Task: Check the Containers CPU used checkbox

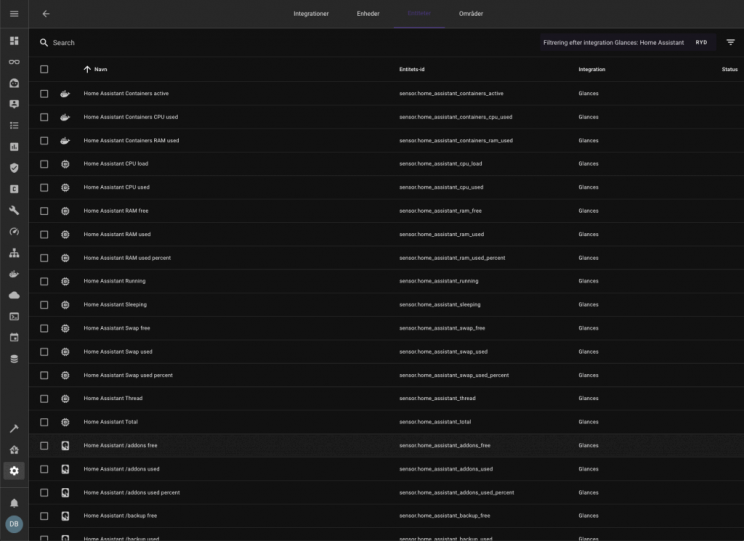Action: click(x=44, y=117)
